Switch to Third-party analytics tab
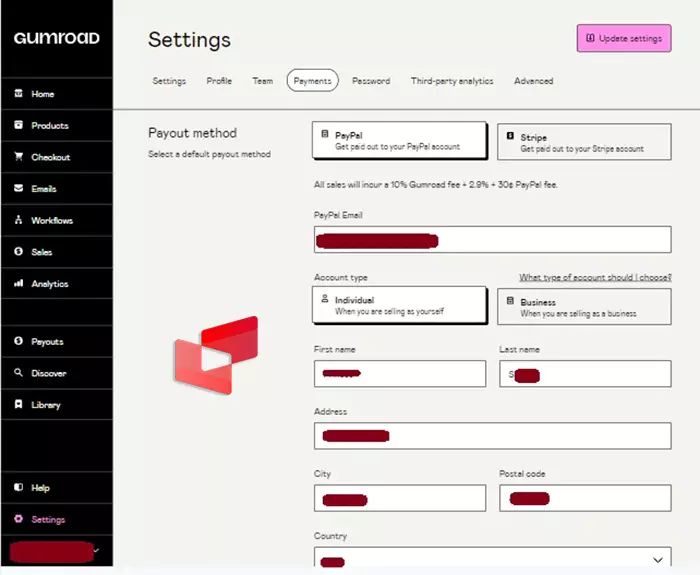Image resolution: width=700 pixels, height=575 pixels. click(x=452, y=81)
